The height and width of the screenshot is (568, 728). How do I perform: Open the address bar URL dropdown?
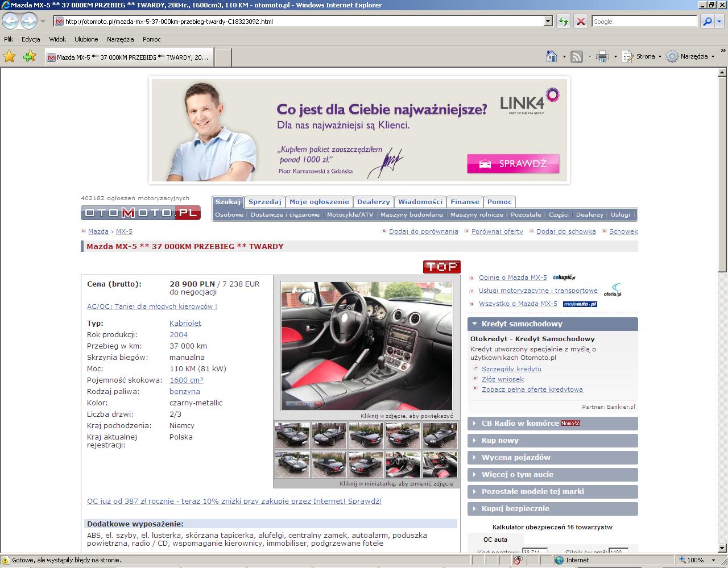point(548,22)
